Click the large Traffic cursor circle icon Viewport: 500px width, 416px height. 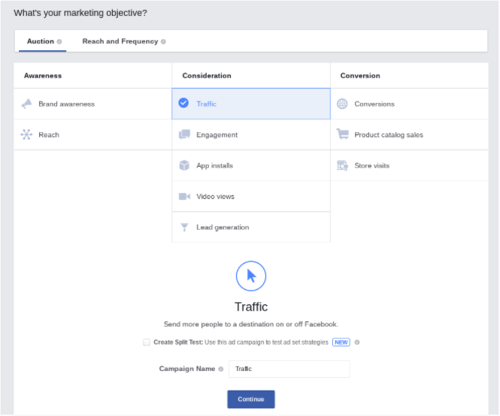pos(251,276)
